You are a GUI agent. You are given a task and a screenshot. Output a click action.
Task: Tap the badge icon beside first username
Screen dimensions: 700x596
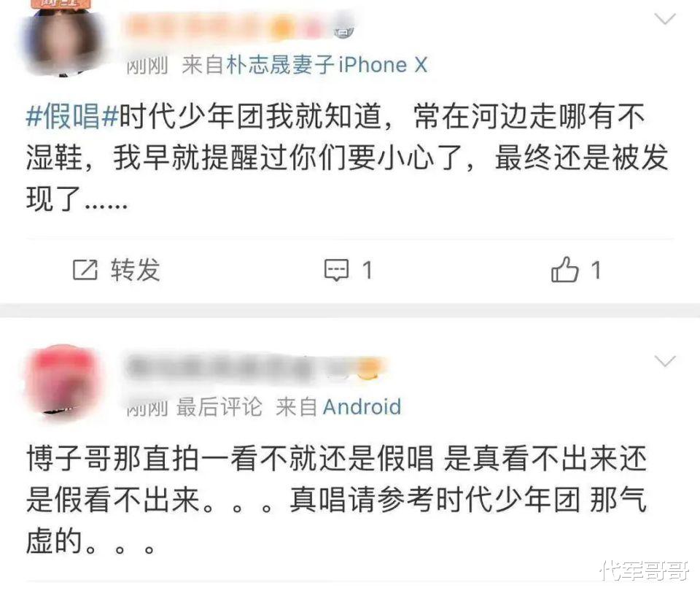coord(343,31)
